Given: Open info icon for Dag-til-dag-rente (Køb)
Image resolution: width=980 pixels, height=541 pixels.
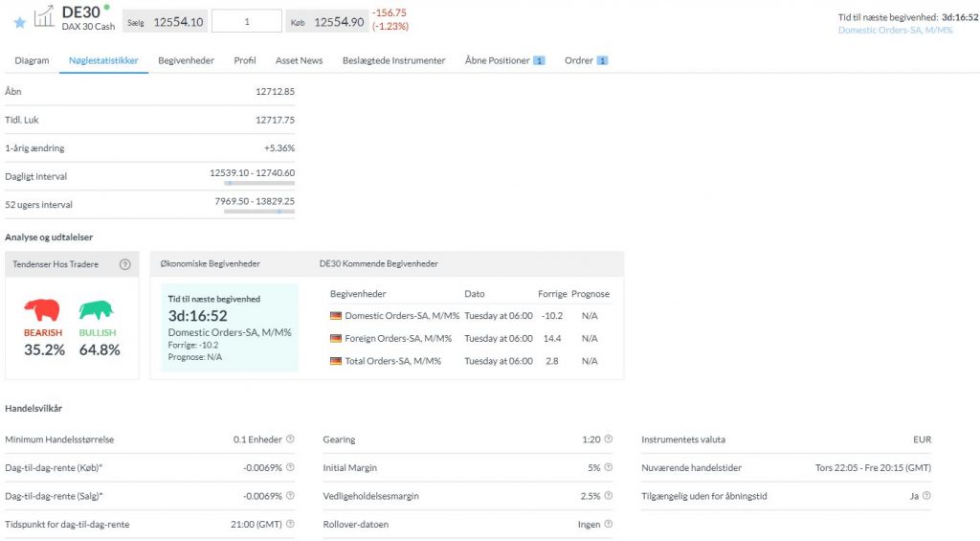Looking at the screenshot, I should pos(290,467).
